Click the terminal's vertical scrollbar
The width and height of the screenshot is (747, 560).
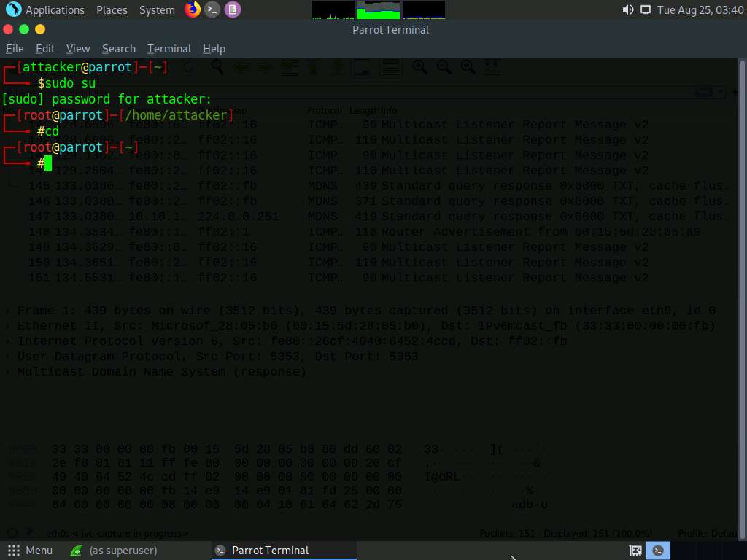pos(743,299)
